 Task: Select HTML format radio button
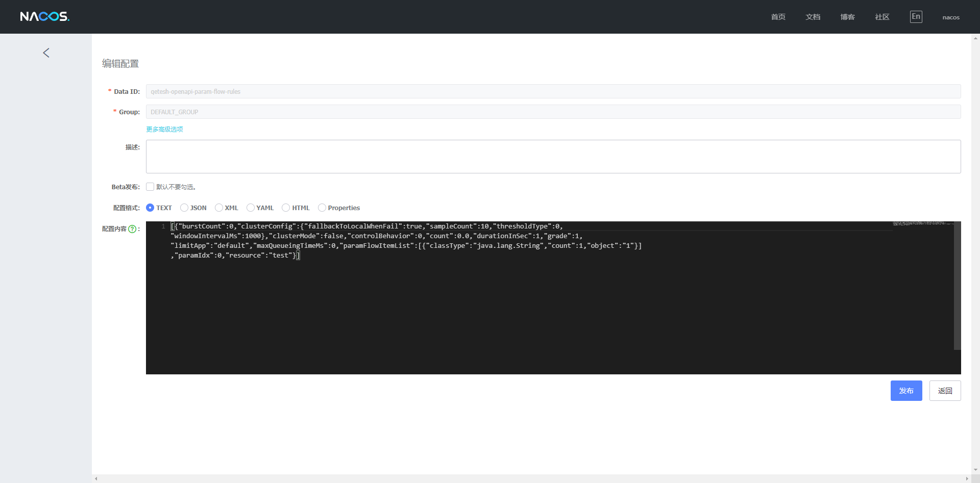coord(286,208)
